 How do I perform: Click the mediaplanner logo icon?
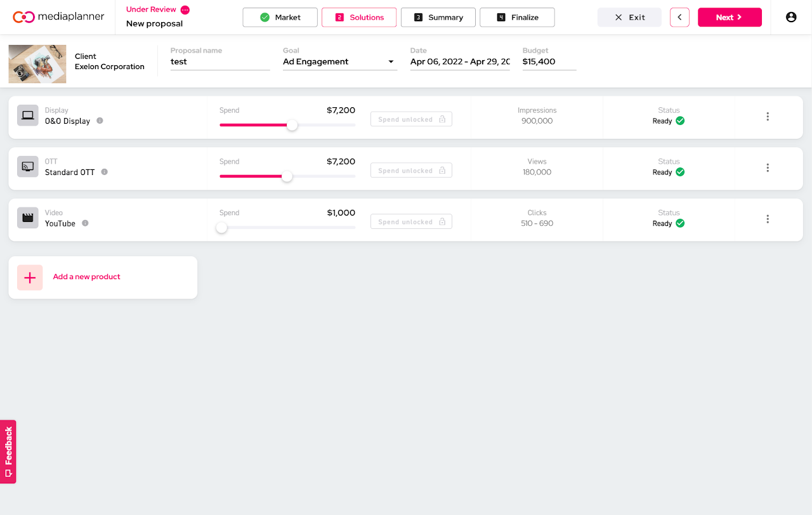(x=23, y=17)
